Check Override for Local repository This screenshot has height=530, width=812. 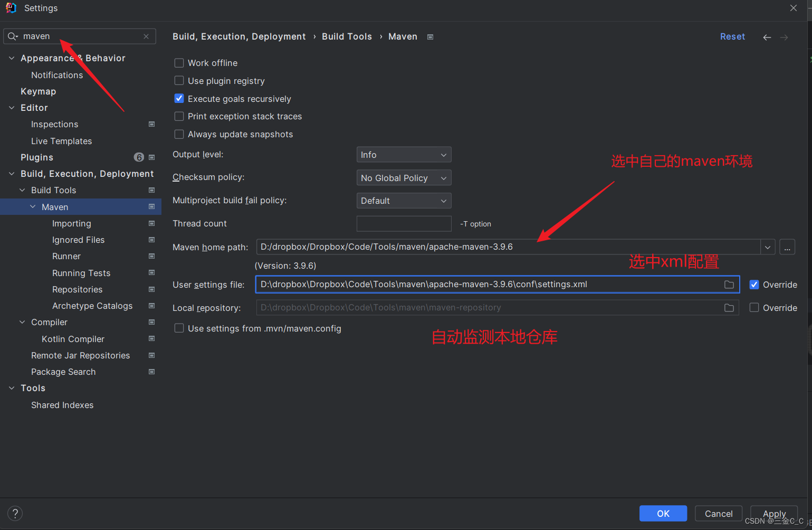tap(754, 308)
